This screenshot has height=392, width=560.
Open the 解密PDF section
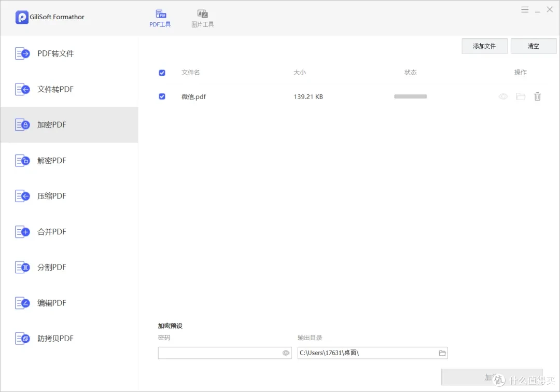click(52, 160)
